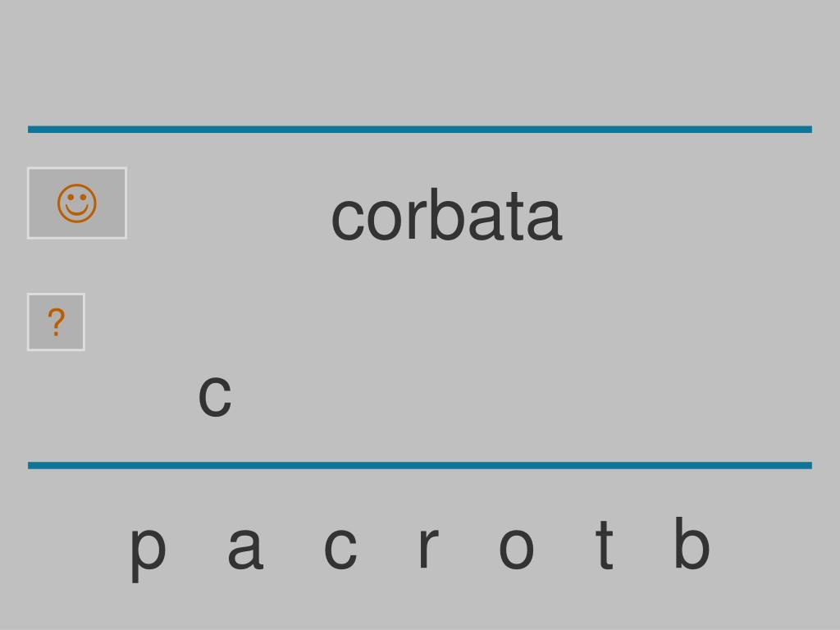Click the lower blue divider line
Viewport: 840px width, 630px height.
pyautogui.click(x=420, y=465)
